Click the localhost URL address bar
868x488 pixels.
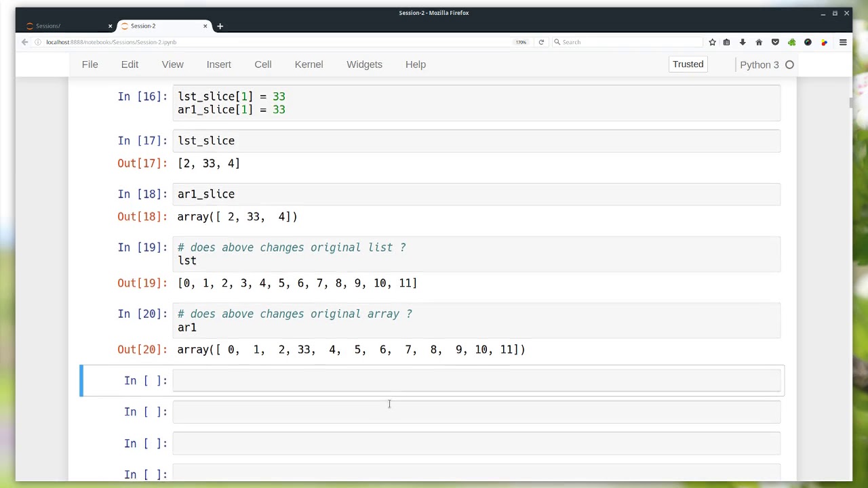point(271,42)
